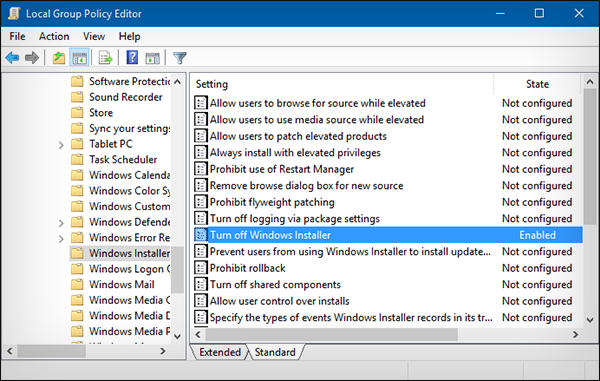Select 'Allow users to browse for source while elevated'
Image resolution: width=600 pixels, height=381 pixels.
pos(317,103)
